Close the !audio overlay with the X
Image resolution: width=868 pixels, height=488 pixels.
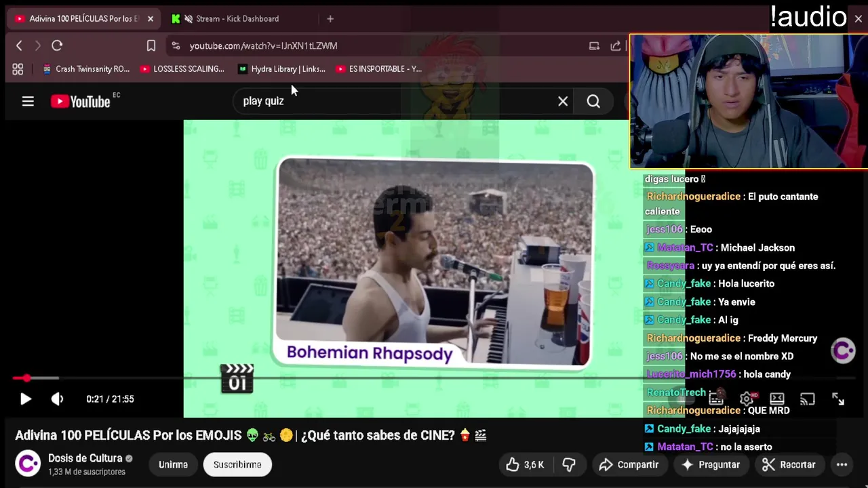(x=859, y=19)
